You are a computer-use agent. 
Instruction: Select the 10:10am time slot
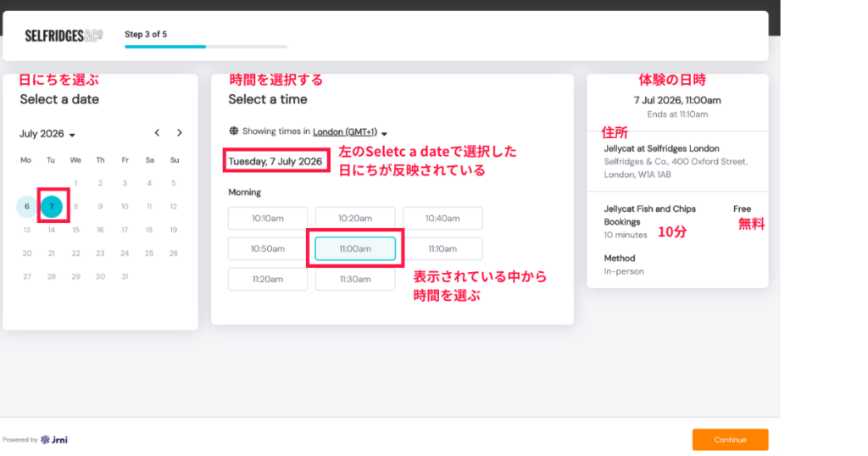coord(268,218)
